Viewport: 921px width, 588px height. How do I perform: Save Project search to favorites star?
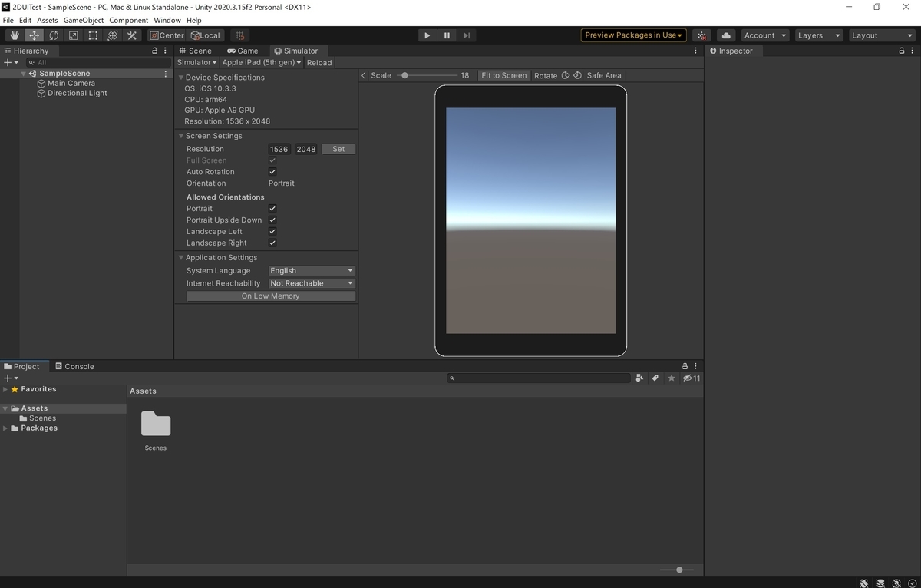coord(672,378)
